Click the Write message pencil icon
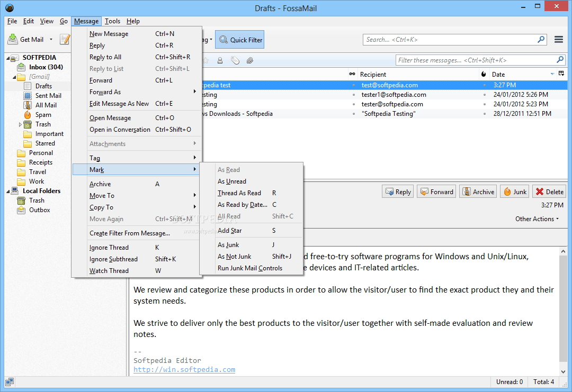The image size is (572, 392). pyautogui.click(x=65, y=40)
